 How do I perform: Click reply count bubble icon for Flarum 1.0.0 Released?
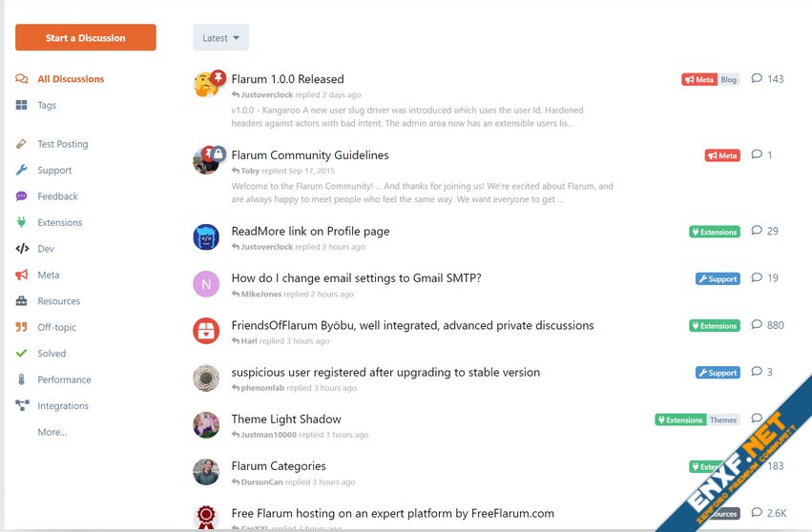757,78
